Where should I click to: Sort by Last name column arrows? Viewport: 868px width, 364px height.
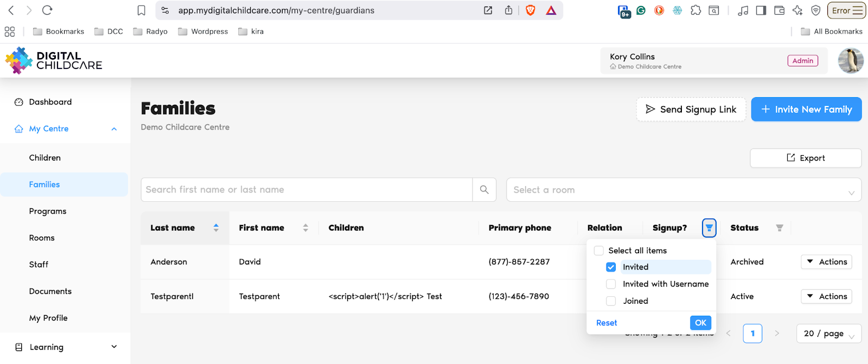(216, 228)
